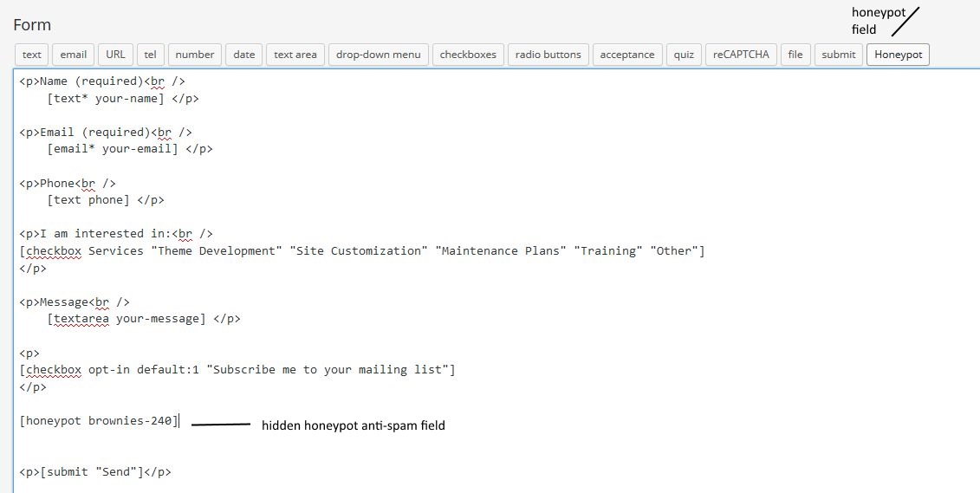The image size is (980, 493).
Task: Click the 'Email (required)' label line
Action: coord(106,132)
